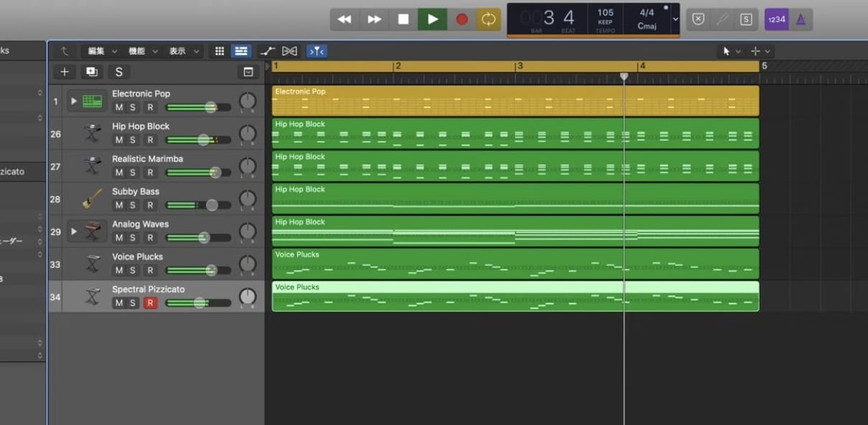Toggle the Flex bowtie icon
The height and width of the screenshot is (425, 868).
click(289, 51)
